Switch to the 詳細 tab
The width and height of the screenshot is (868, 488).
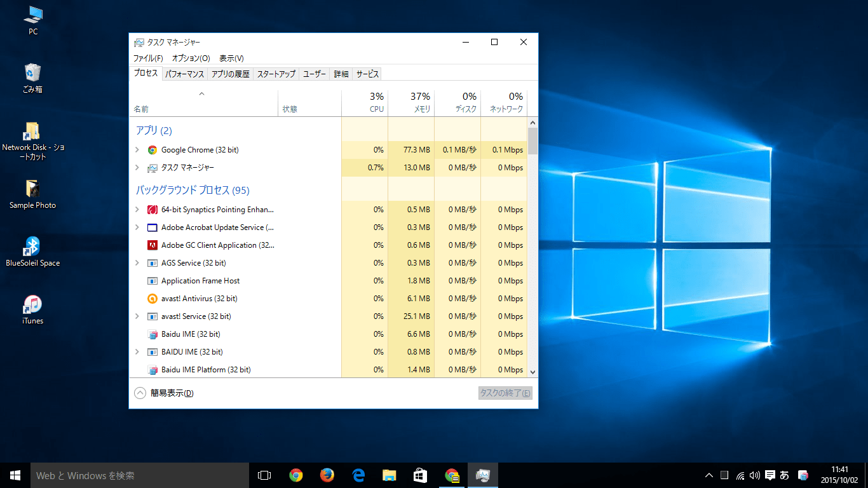pyautogui.click(x=341, y=74)
